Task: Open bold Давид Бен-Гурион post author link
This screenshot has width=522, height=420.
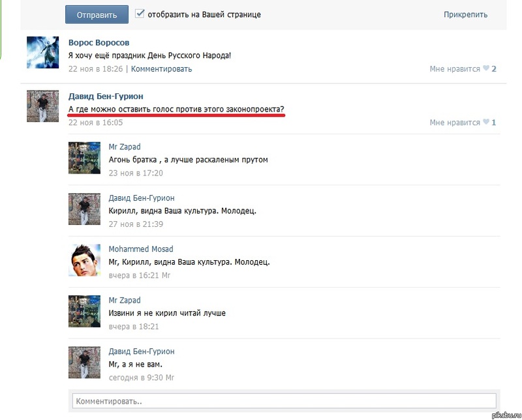Action: tap(106, 96)
